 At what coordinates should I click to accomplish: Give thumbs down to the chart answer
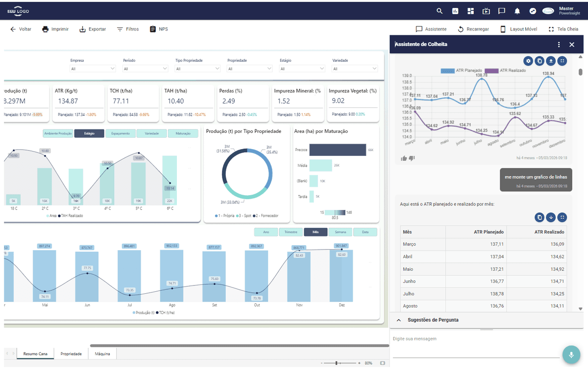(412, 158)
